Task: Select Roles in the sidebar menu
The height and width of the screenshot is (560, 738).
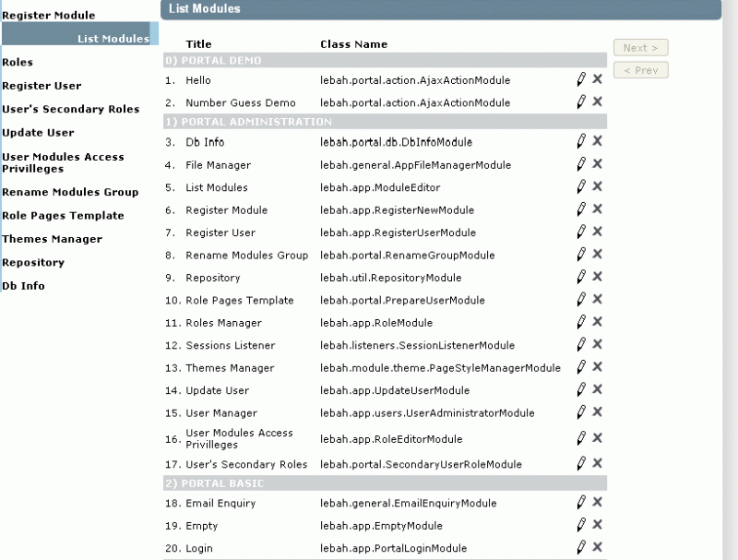Action: coord(18,62)
